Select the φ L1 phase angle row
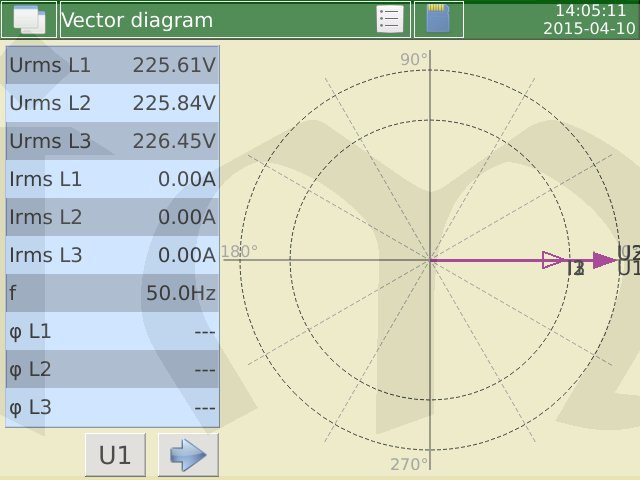This screenshot has width=640, height=480. pos(112,332)
